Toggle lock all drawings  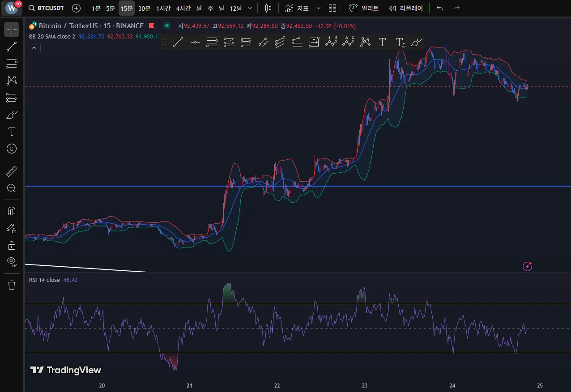[x=12, y=245]
